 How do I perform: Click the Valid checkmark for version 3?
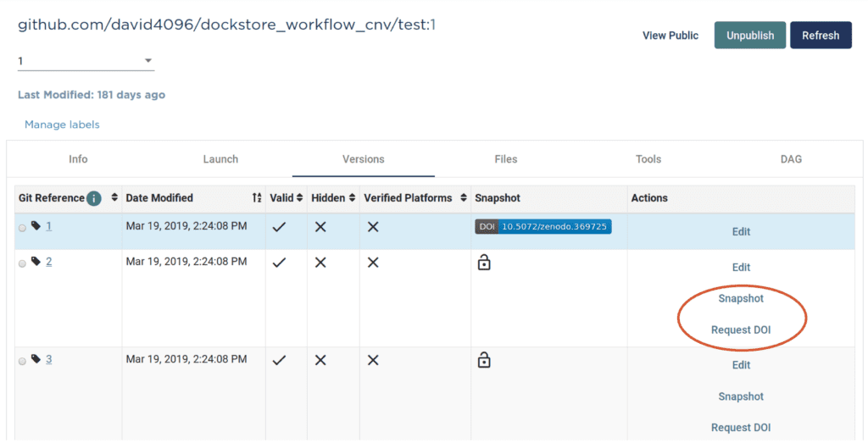[280, 361]
